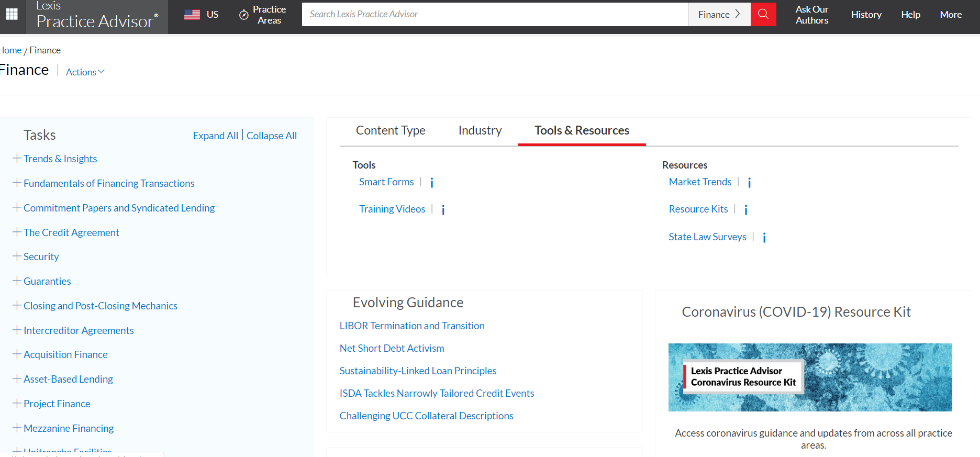Expand Trends & Insights plus icon
The image size is (980, 457).
17,158
